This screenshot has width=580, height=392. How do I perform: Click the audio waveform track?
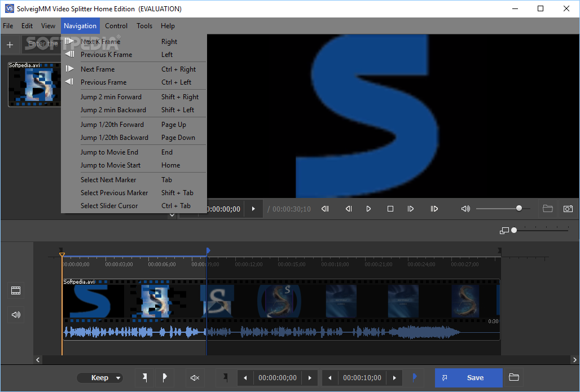[x=281, y=332]
